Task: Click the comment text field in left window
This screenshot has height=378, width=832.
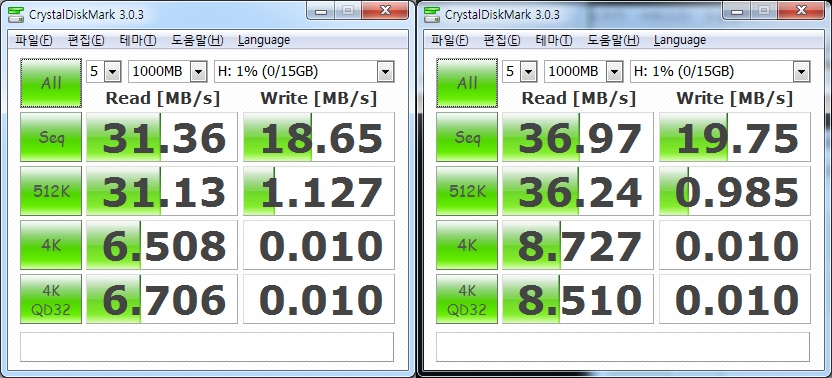Action: (x=207, y=347)
